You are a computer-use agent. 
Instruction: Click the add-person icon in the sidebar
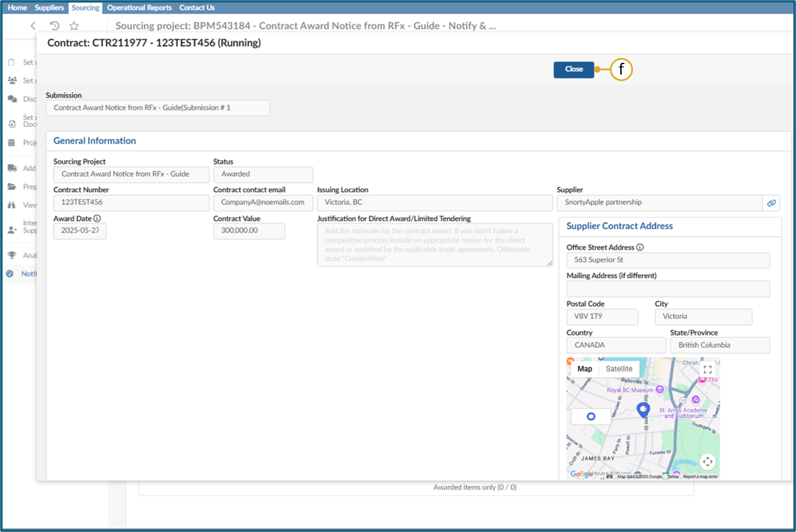12,230
